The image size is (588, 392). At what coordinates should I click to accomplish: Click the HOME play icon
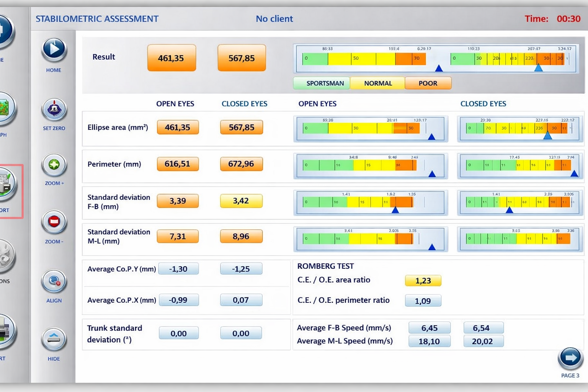54,49
